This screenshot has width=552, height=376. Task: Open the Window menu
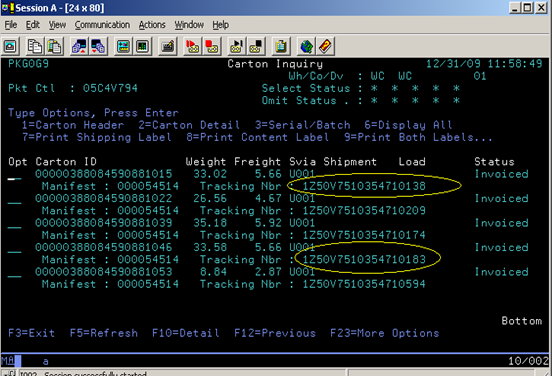click(189, 25)
